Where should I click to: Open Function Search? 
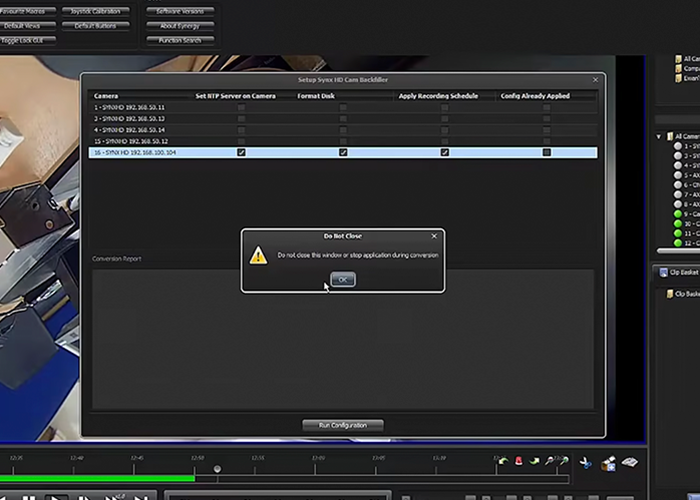[180, 41]
